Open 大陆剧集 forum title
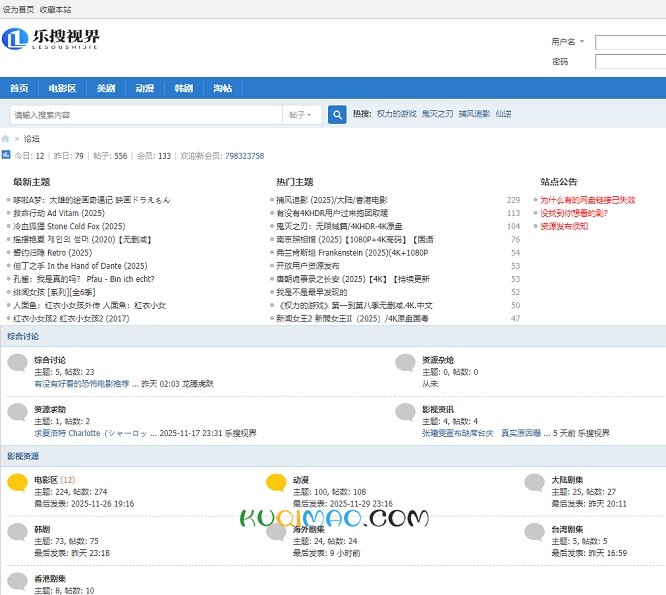The height and width of the screenshot is (595, 666). [567, 480]
